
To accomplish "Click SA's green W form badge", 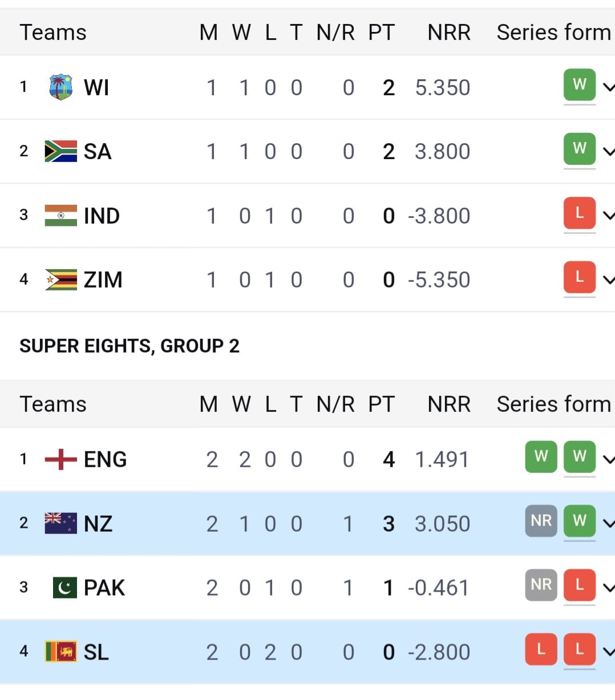I will pos(579,148).
